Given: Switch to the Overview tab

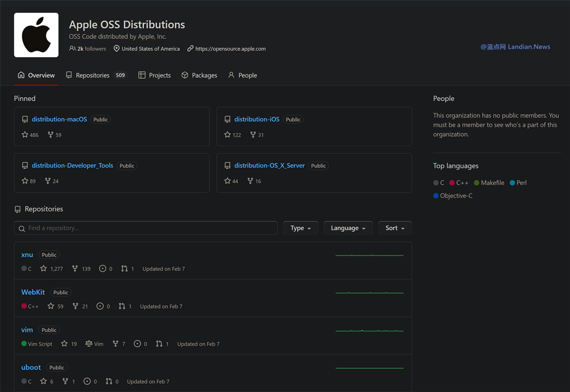Looking at the screenshot, I should [36, 75].
